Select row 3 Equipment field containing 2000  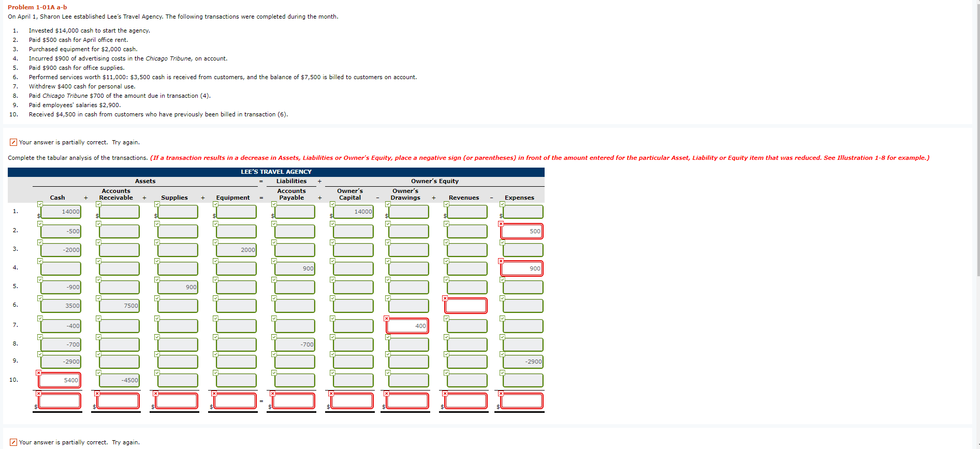pyautogui.click(x=237, y=250)
